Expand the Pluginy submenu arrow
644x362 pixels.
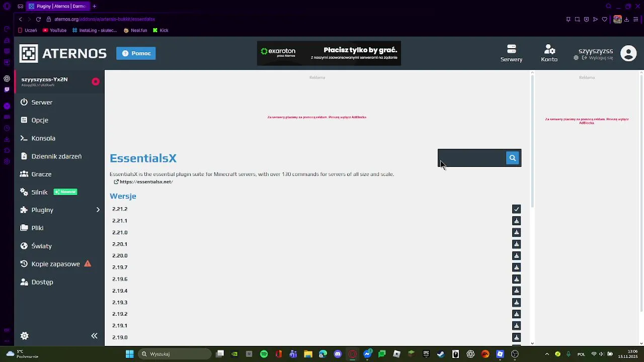(x=98, y=210)
